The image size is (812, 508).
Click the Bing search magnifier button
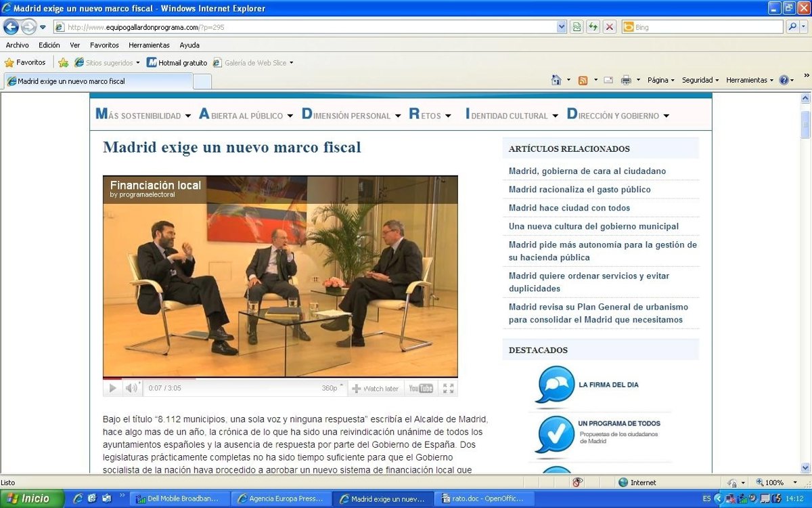pyautogui.click(x=792, y=27)
